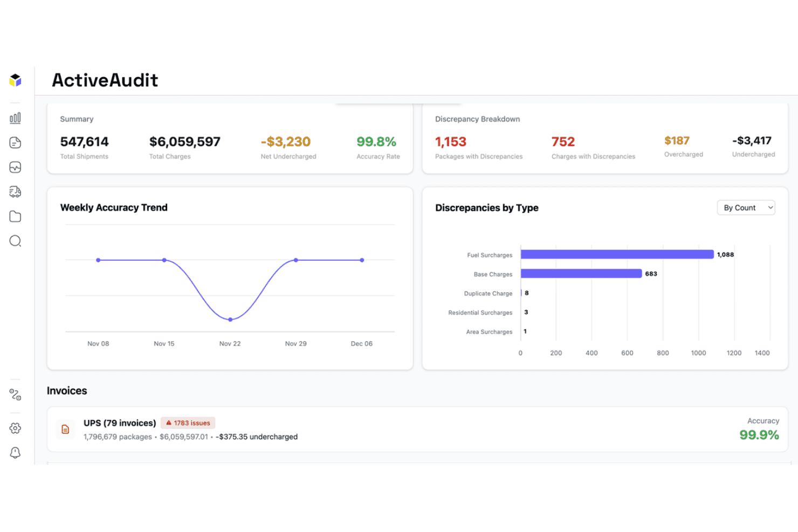Click the -$3,417 Undercharged value
798x532 pixels.
pyautogui.click(x=752, y=141)
